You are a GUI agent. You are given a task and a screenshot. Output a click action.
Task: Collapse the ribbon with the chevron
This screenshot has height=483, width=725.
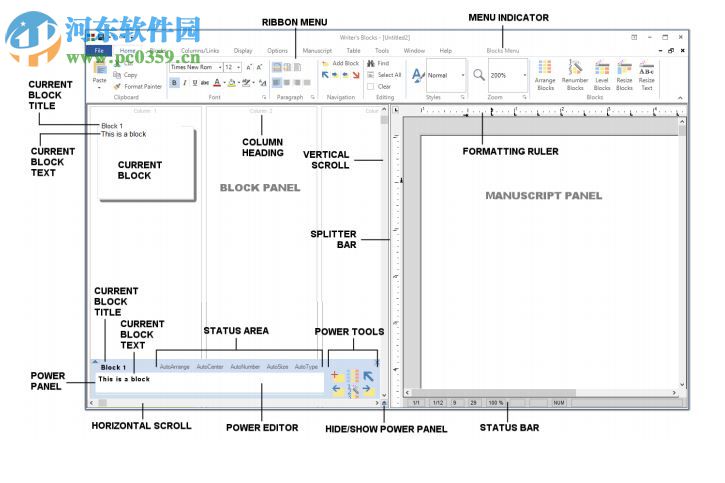pos(680,98)
